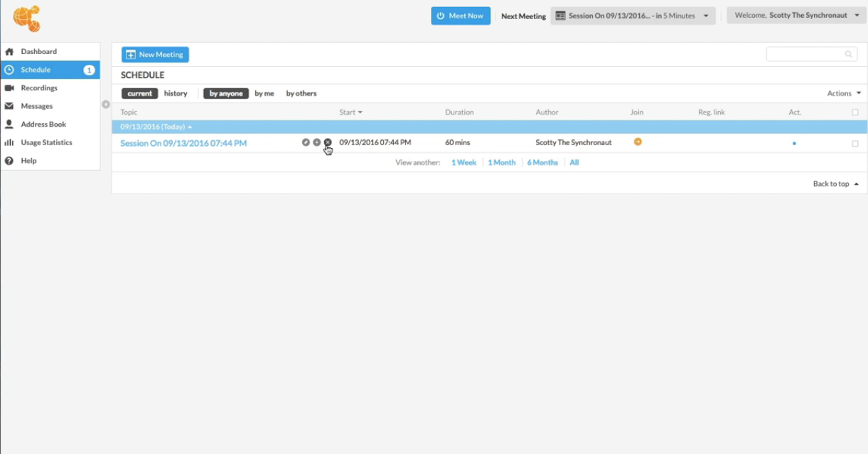View All meetings
The height and width of the screenshot is (454, 868).
click(x=574, y=162)
